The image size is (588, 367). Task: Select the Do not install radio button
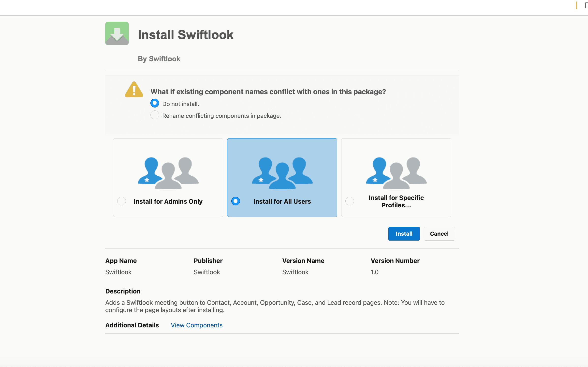pyautogui.click(x=155, y=103)
